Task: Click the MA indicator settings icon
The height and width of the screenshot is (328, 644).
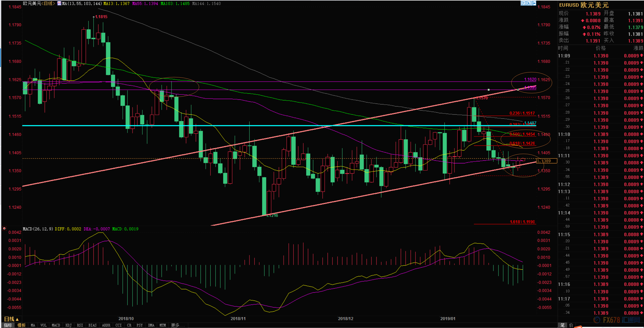Action: click(59, 3)
